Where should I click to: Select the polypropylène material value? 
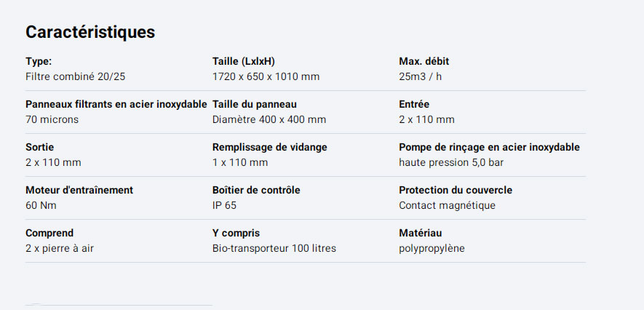[432, 249]
